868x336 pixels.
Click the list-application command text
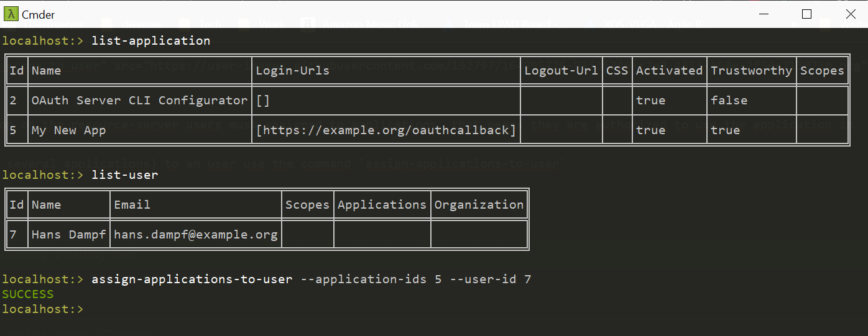[150, 41]
